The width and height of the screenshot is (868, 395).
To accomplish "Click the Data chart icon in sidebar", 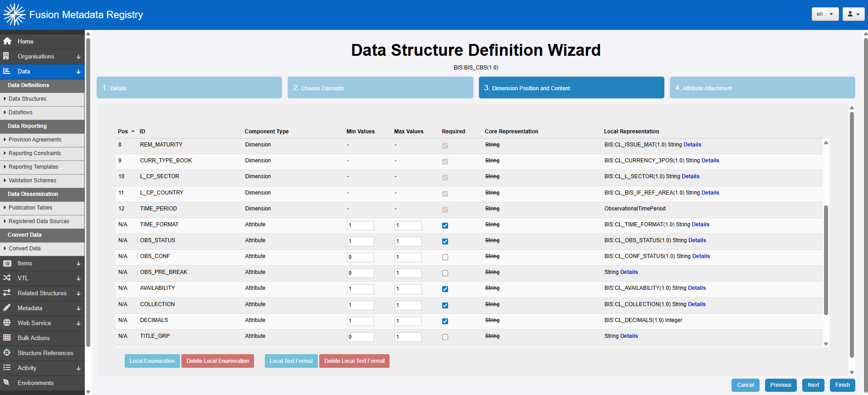I will pyautogui.click(x=7, y=71).
